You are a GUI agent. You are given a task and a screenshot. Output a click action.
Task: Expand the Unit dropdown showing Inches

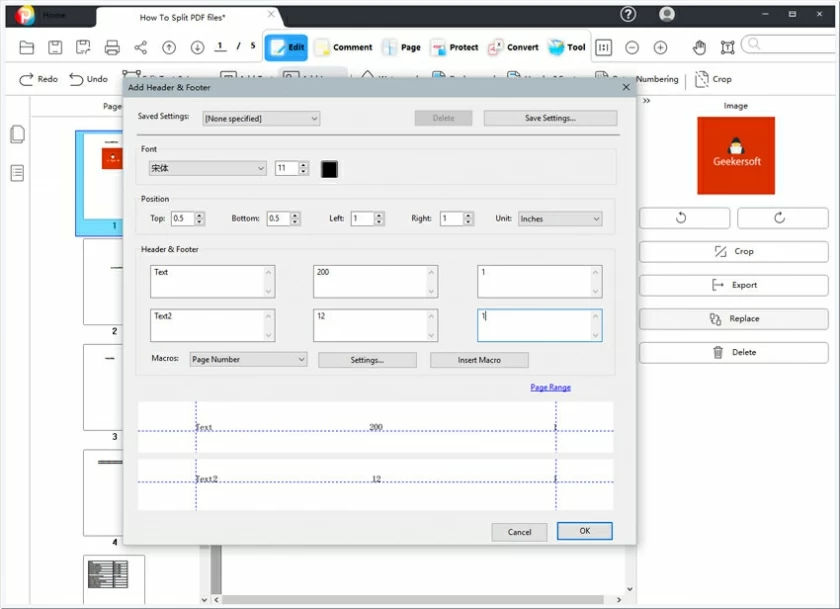(x=558, y=218)
